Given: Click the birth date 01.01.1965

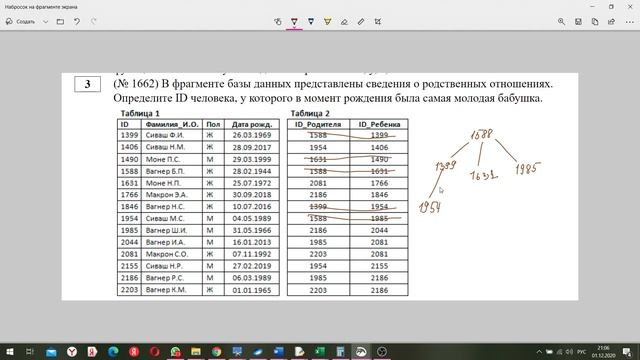Looking at the screenshot, I should click(x=252, y=290).
